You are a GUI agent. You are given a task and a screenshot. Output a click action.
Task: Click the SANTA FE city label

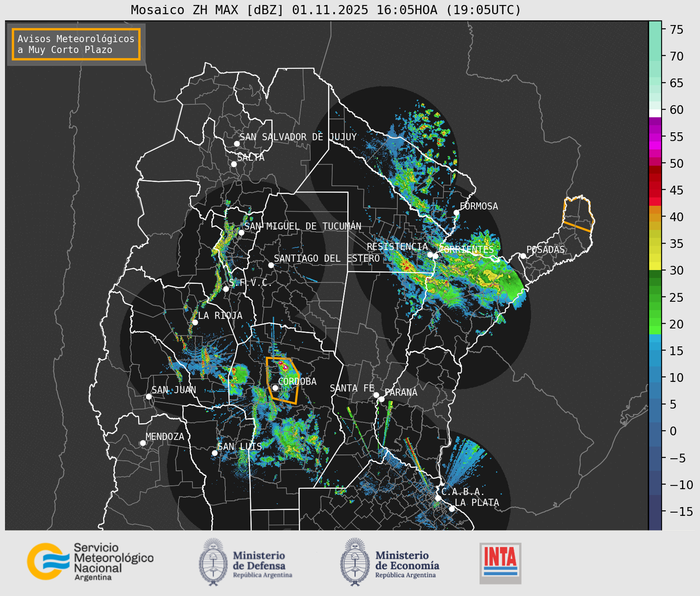point(352,388)
